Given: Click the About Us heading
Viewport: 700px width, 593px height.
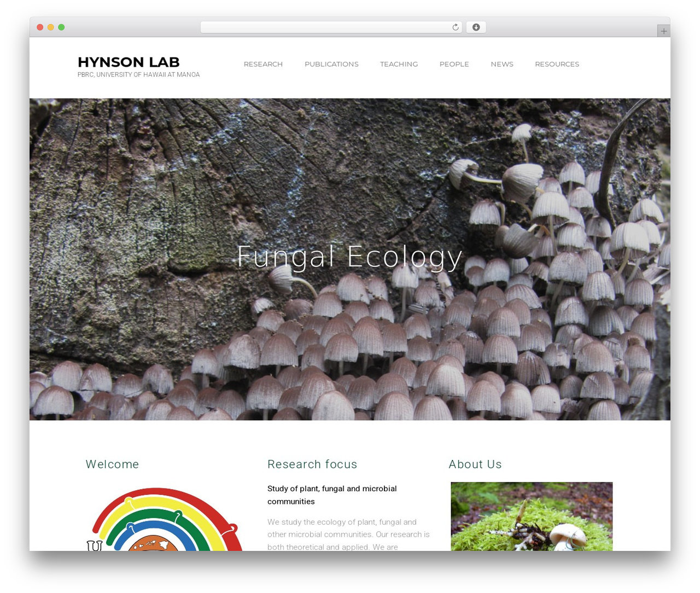Looking at the screenshot, I should point(475,464).
